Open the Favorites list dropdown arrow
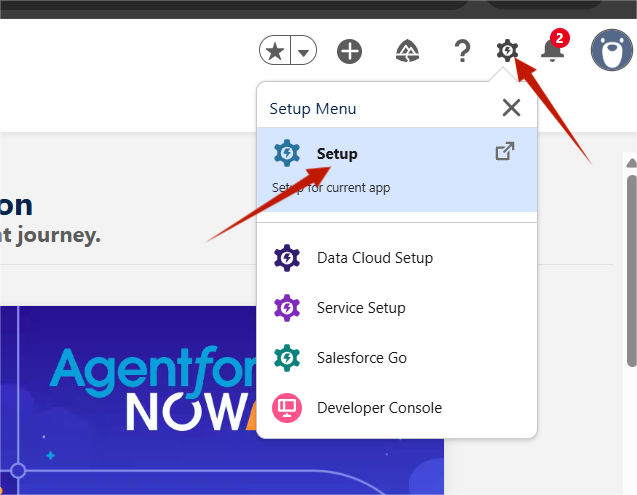Viewport: 637px width, 495px height. 302,50
